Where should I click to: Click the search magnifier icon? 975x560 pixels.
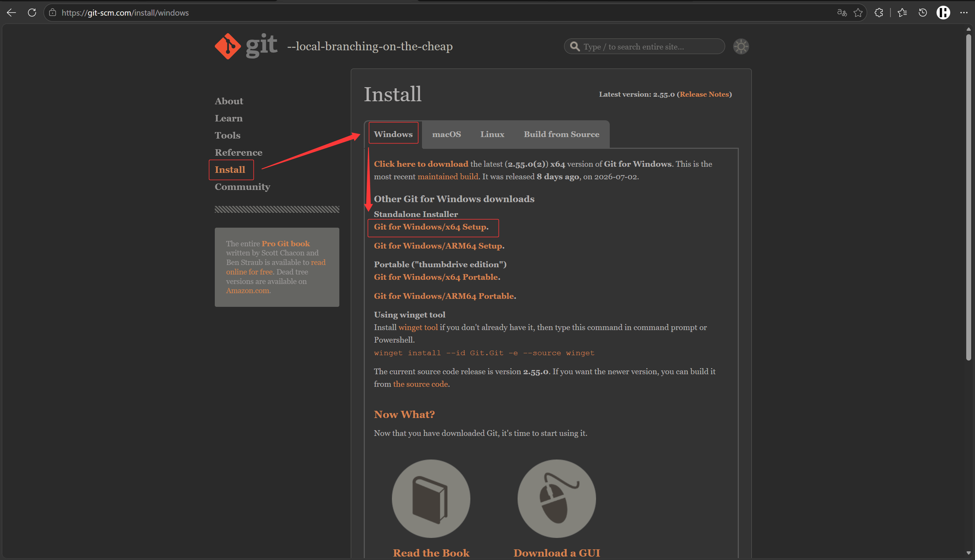click(575, 46)
